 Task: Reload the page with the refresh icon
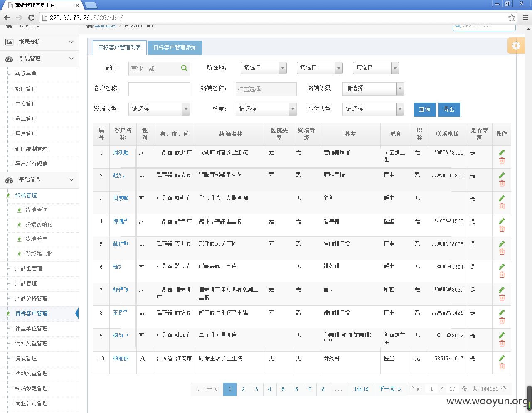31,17
